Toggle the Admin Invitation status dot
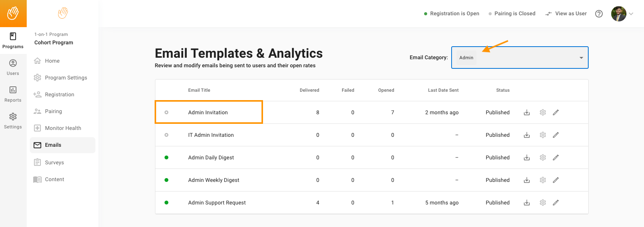 [x=166, y=112]
